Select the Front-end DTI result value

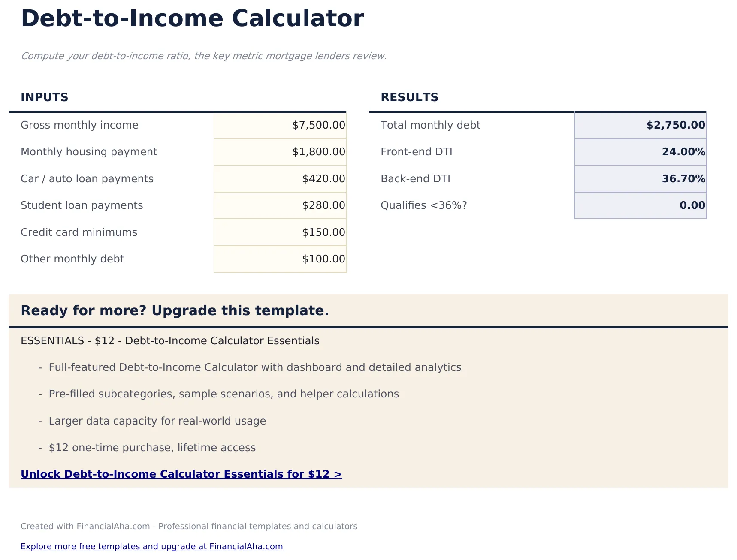pyautogui.click(x=640, y=151)
